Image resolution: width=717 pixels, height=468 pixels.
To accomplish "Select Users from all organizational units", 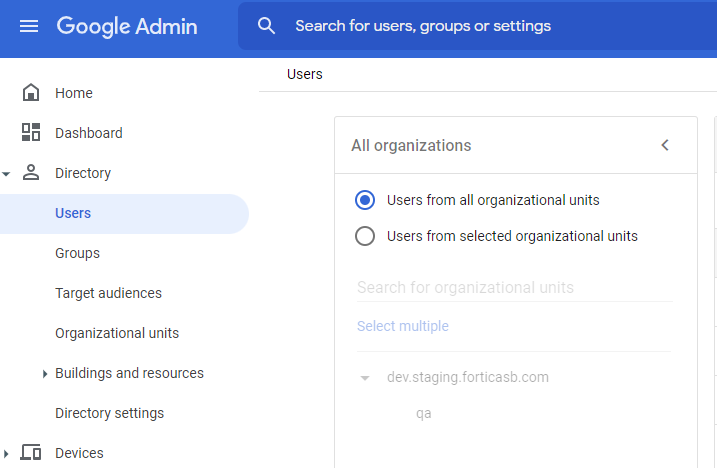I will click(x=366, y=200).
